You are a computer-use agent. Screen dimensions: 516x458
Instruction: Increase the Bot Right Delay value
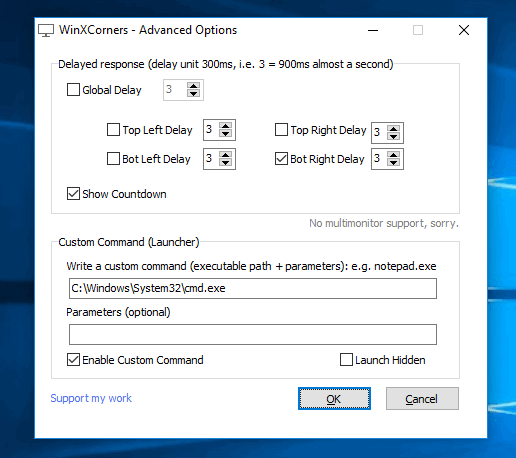[x=394, y=155]
